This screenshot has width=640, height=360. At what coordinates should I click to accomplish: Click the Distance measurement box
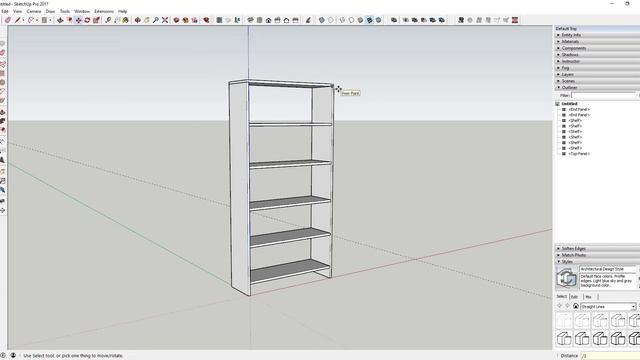(x=611, y=356)
